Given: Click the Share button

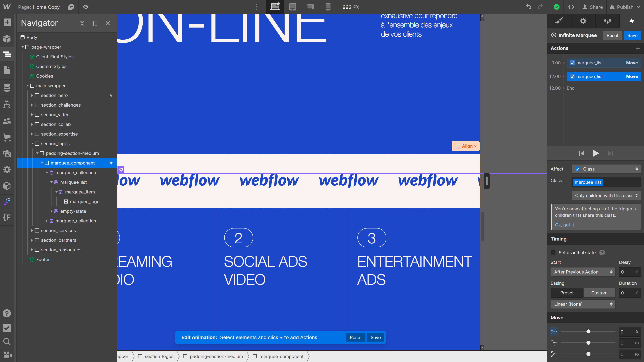Looking at the screenshot, I should click(592, 7).
